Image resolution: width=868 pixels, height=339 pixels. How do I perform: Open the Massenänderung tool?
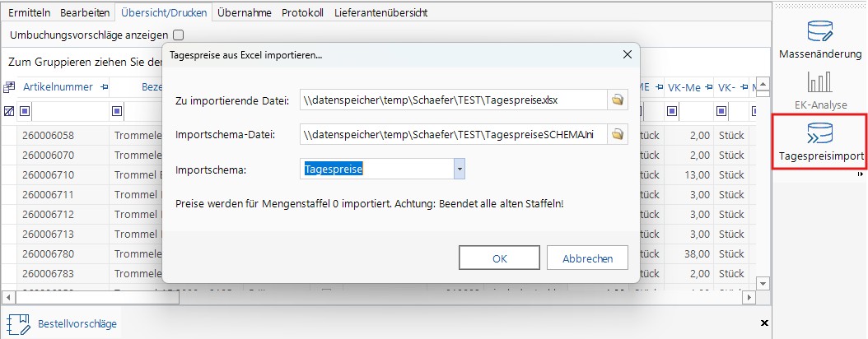click(819, 40)
